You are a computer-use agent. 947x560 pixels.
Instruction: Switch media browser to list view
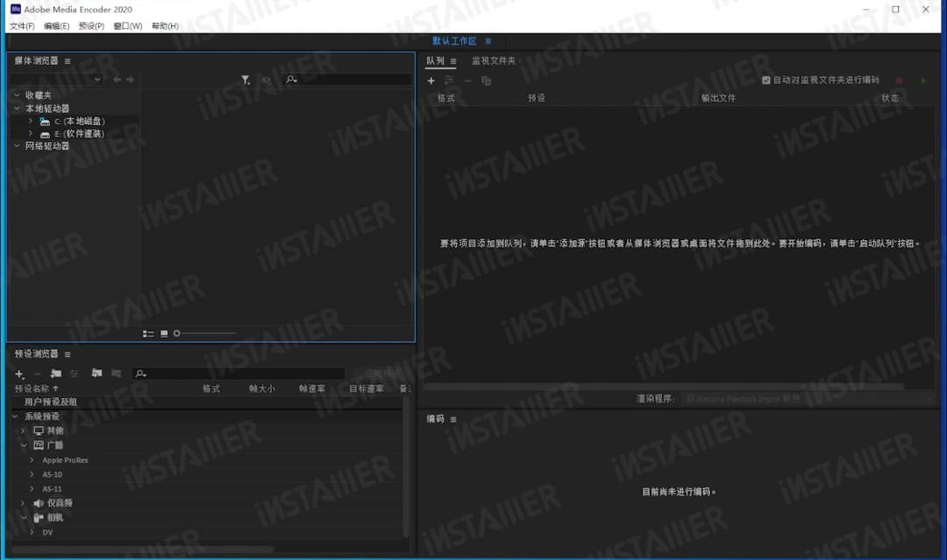[148, 333]
